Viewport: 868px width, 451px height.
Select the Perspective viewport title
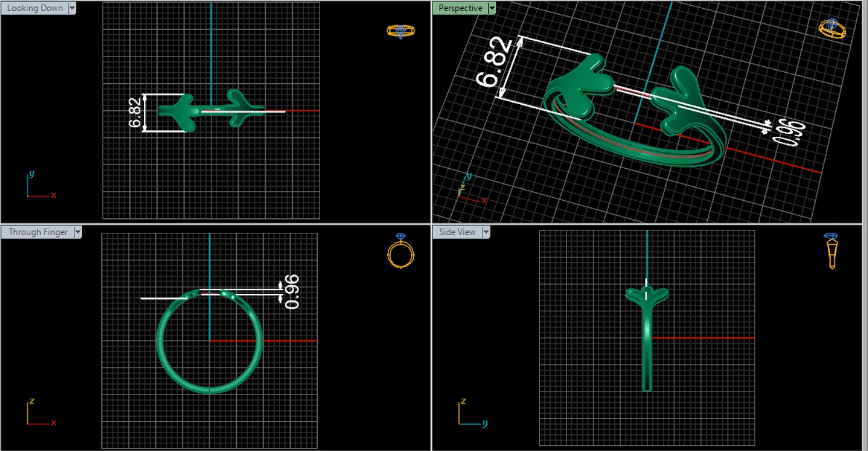[x=460, y=8]
